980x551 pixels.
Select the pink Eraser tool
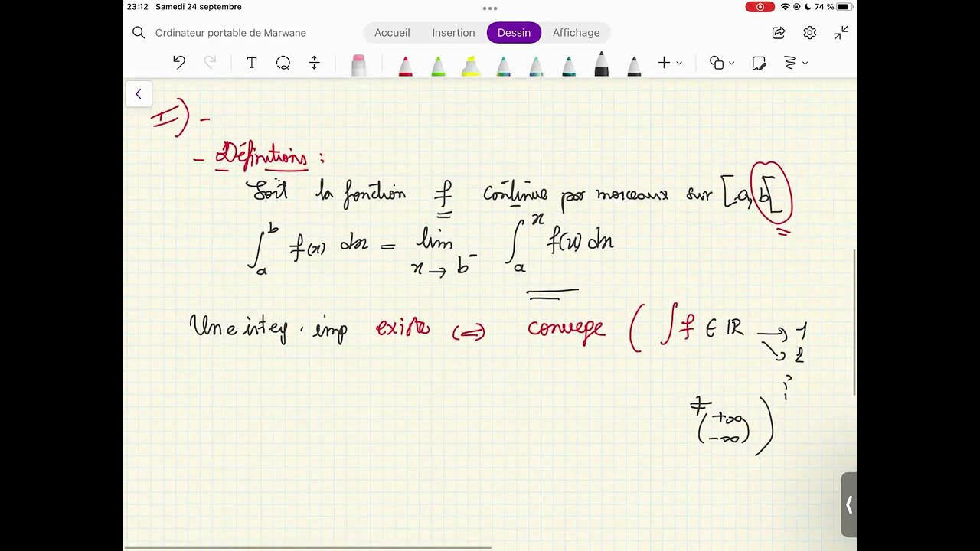pyautogui.click(x=358, y=65)
